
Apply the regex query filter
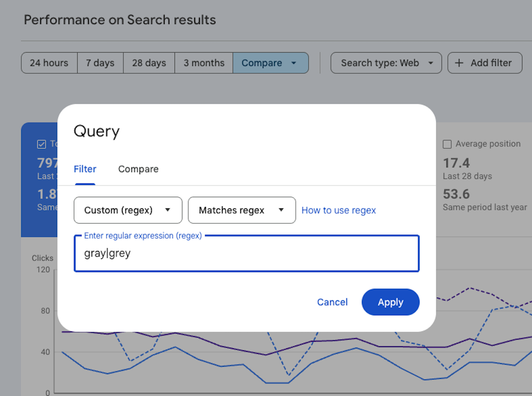point(390,302)
